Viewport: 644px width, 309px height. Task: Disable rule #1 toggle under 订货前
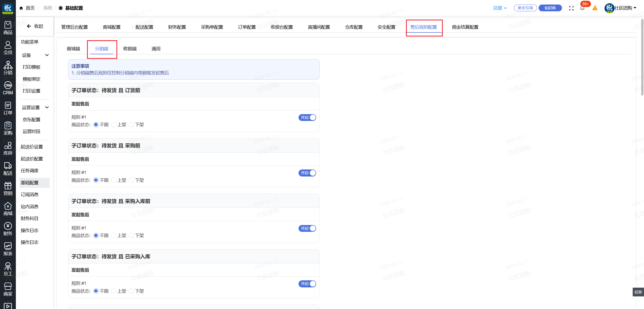point(307,117)
